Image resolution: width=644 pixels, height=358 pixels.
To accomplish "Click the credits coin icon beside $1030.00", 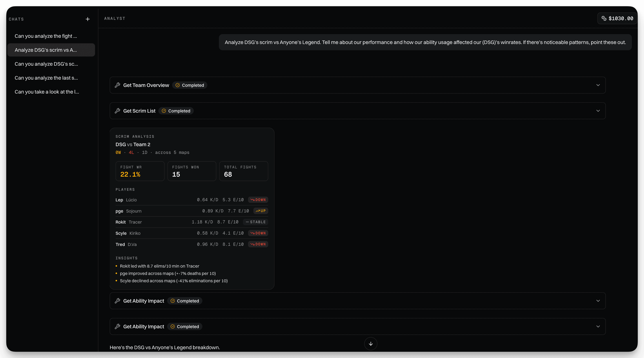I will tap(604, 18).
